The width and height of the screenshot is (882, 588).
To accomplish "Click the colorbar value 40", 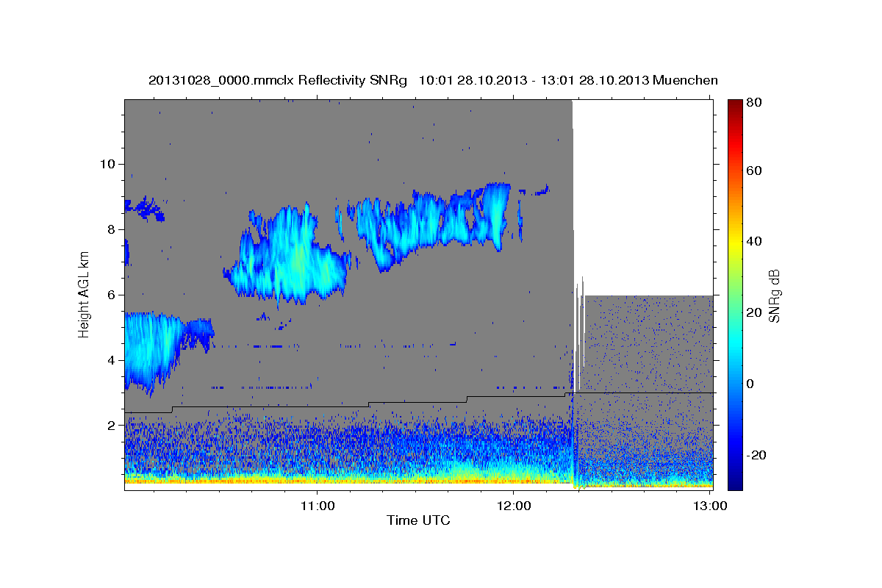I will tap(754, 241).
